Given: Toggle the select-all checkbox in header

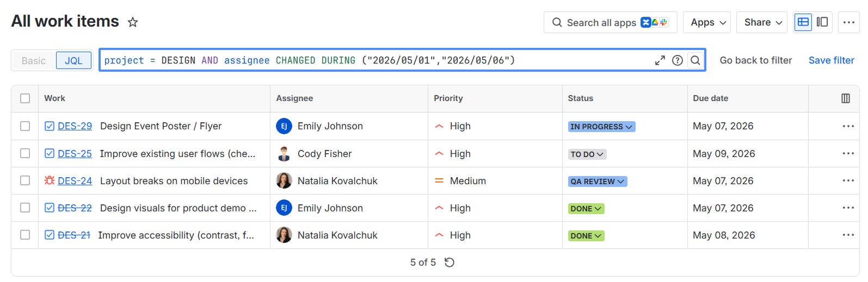Looking at the screenshot, I should pos(25,98).
